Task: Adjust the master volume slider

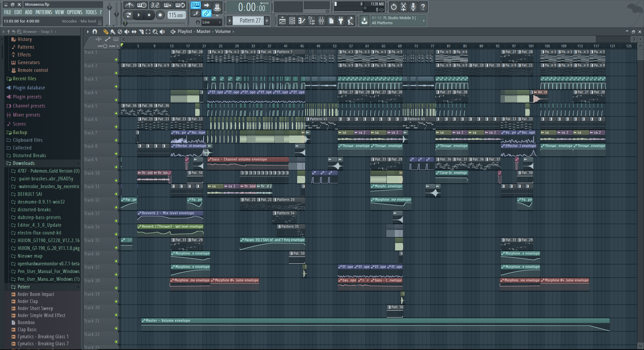Action: 109,8
